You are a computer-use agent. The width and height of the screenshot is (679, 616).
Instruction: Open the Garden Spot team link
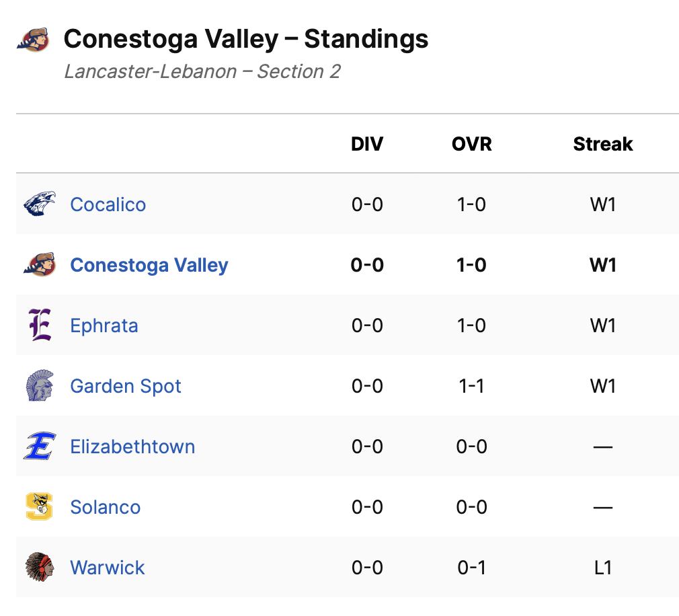126,386
